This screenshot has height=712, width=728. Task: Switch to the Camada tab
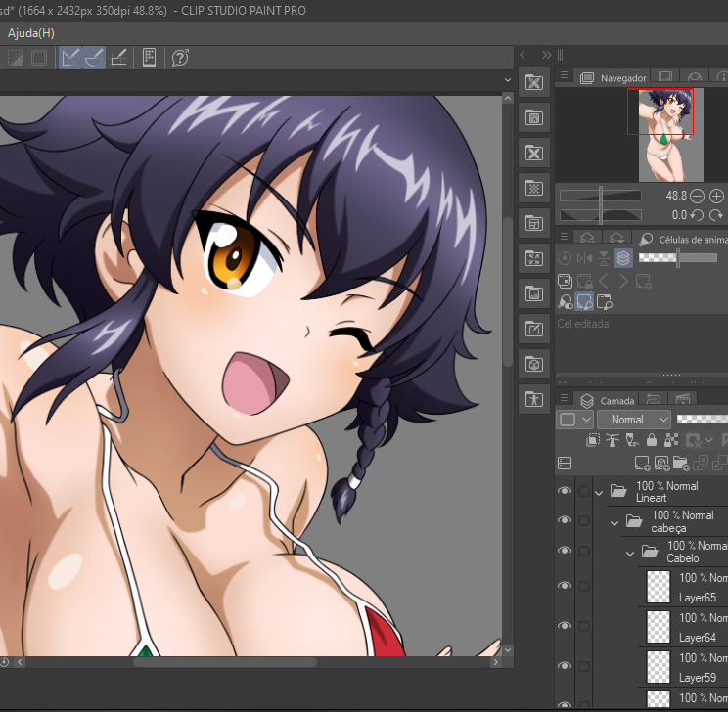pos(607,400)
